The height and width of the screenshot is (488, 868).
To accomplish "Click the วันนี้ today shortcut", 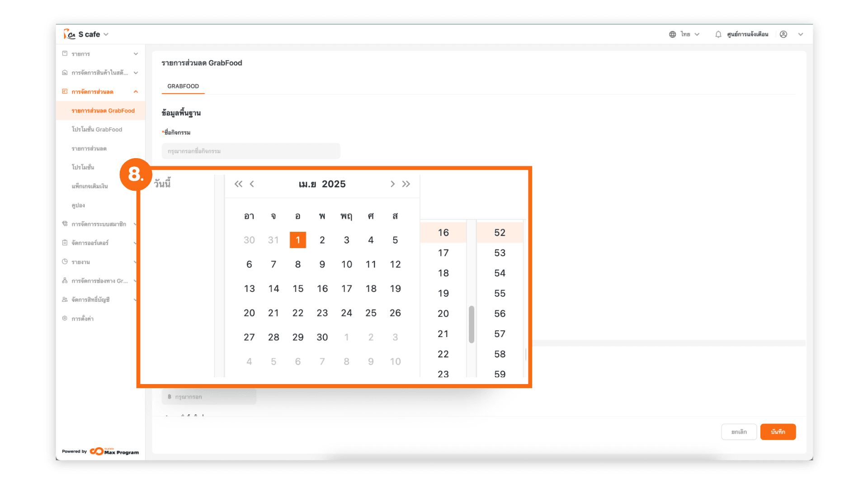I will (162, 184).
